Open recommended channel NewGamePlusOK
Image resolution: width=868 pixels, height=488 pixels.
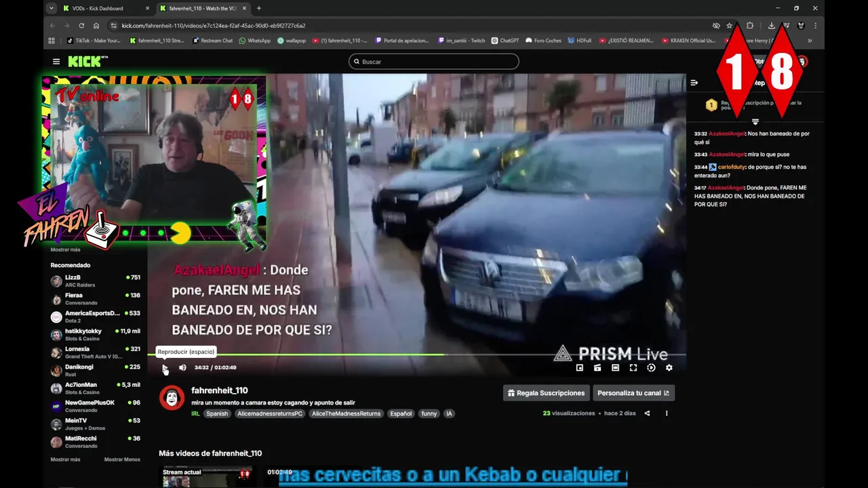(x=96, y=406)
